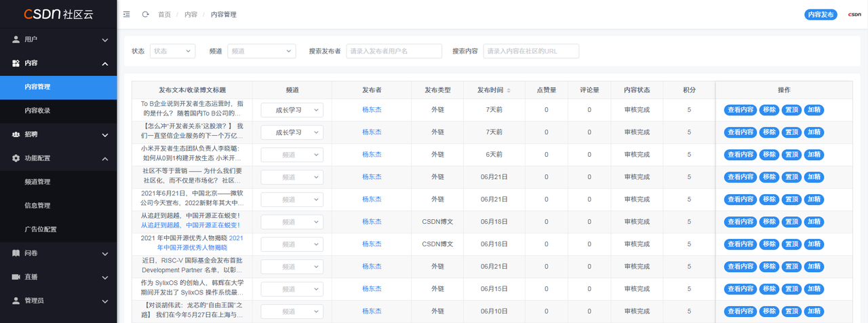Viewport: 868px width, 323px height.
Task: Sort by 发布时间 column sort arrows
Action: click(509, 90)
